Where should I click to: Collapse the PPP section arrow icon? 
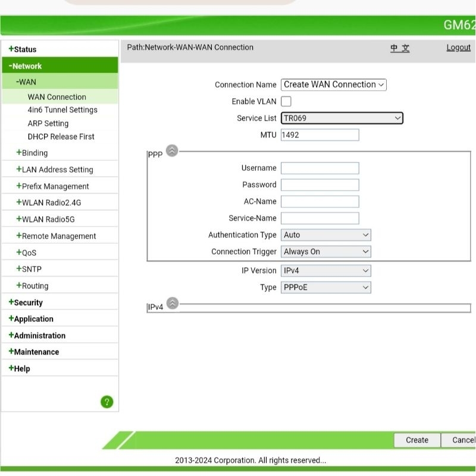172,151
